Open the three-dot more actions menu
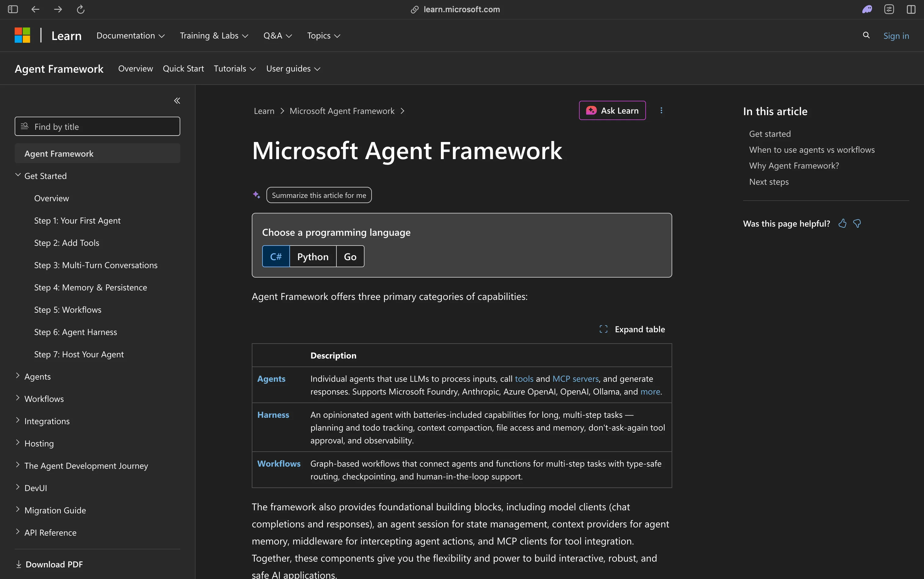Screen dimensions: 924x579 (x=661, y=110)
